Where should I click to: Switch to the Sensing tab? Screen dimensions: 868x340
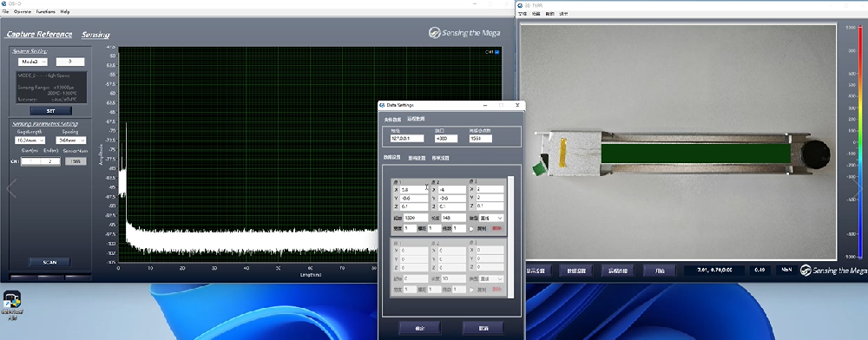click(95, 35)
